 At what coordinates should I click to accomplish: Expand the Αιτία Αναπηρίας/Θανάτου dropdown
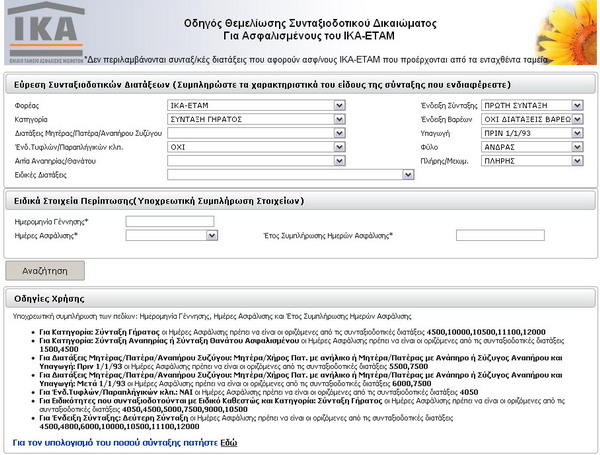tap(256, 161)
